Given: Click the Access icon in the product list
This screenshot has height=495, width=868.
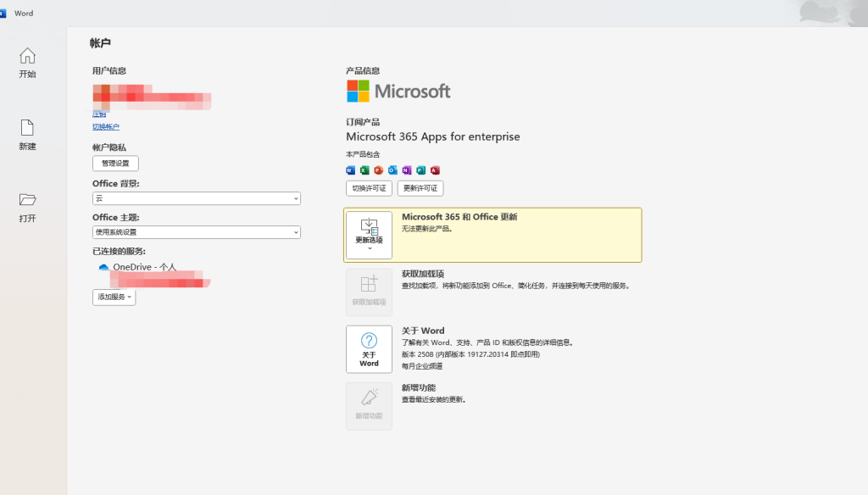Looking at the screenshot, I should tap(435, 170).
